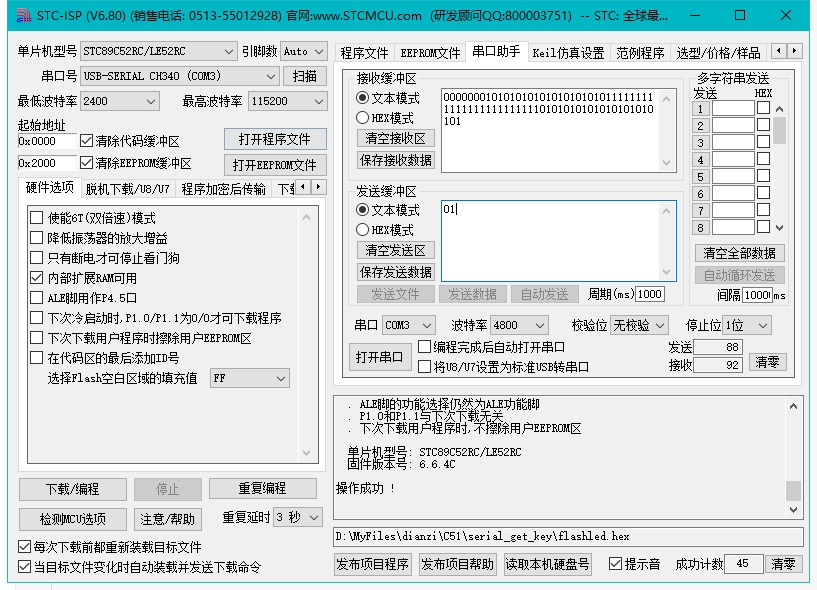This screenshot has height=590, width=817.
Task: Toggle ALE脚用作P4.5口 checkbox
Action: point(36,298)
